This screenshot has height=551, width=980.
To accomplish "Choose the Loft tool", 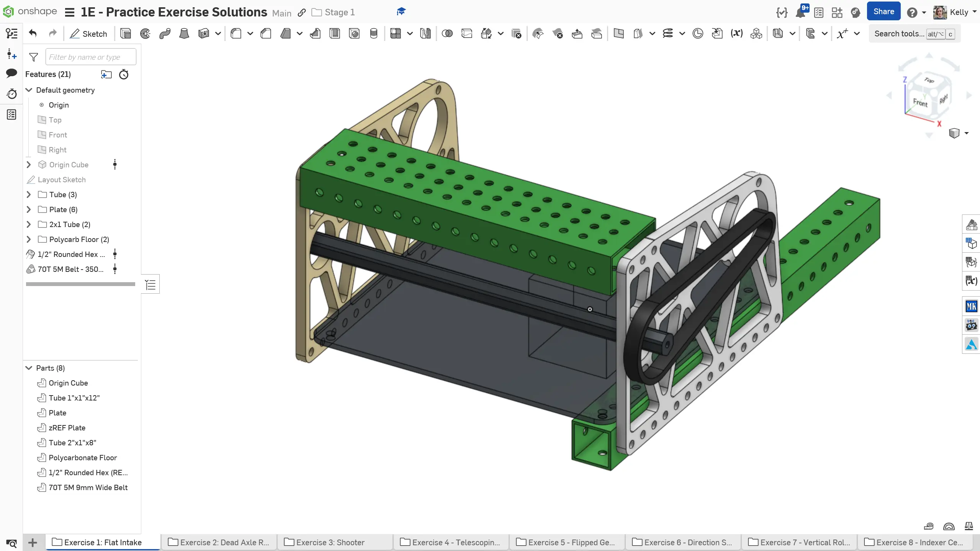I will [184, 34].
